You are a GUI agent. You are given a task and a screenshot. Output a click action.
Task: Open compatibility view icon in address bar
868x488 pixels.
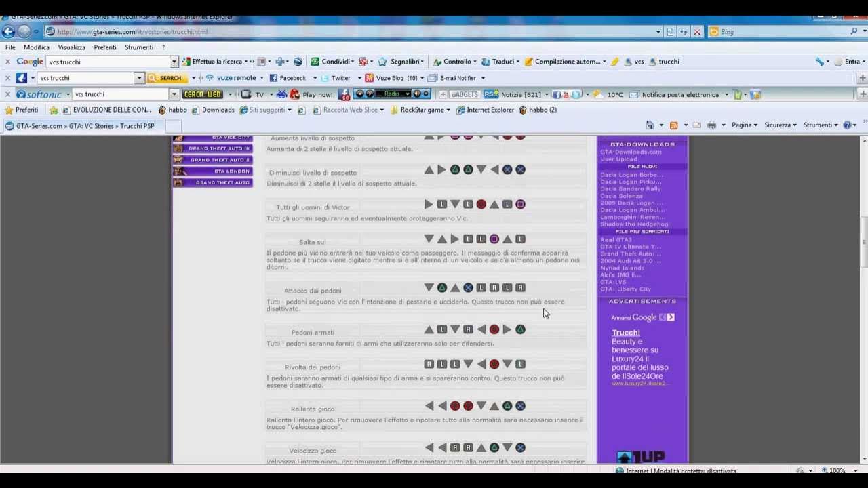click(671, 32)
